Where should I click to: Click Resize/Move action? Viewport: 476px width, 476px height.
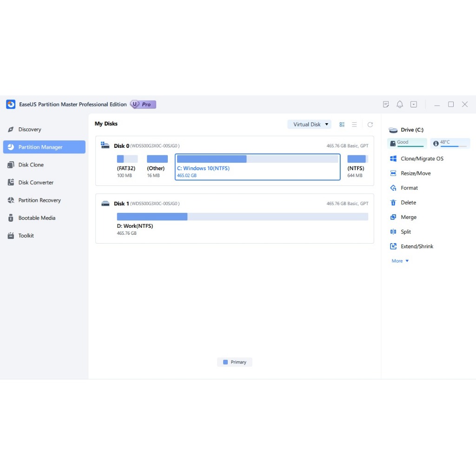pyautogui.click(x=410, y=173)
